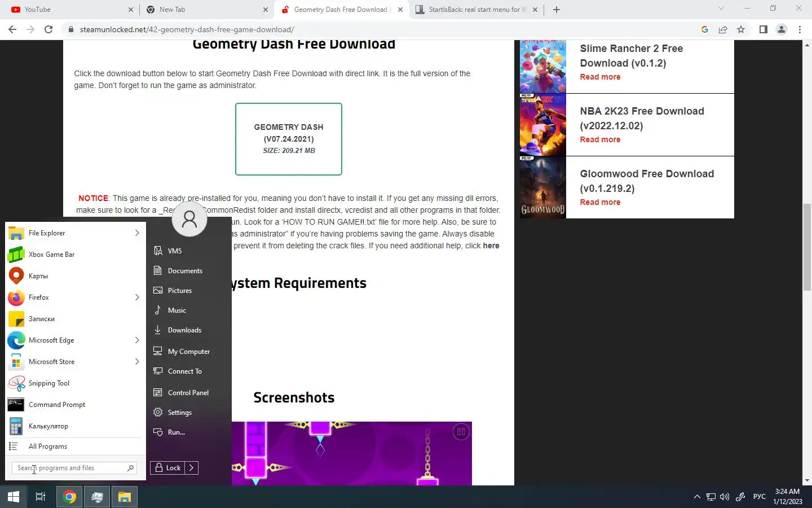
Task: Expand Firefox jump list arrow
Action: tap(137, 297)
